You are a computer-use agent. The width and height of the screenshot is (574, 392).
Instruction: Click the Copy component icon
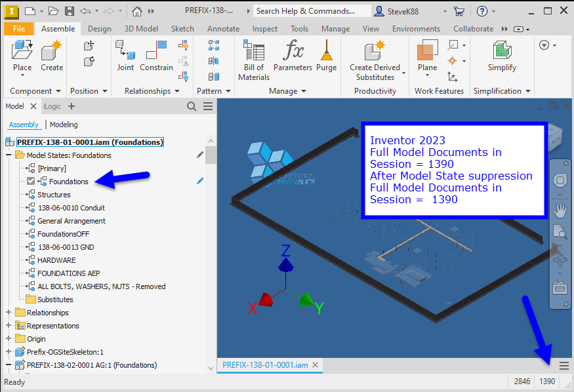(x=214, y=77)
